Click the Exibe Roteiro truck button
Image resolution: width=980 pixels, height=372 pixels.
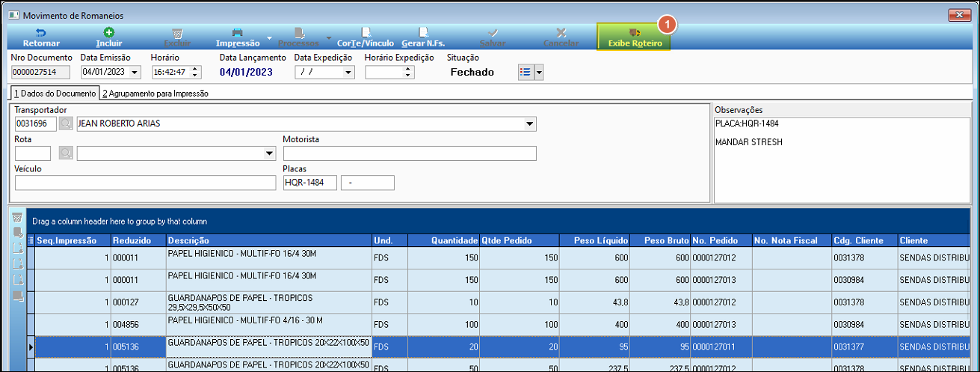635,37
